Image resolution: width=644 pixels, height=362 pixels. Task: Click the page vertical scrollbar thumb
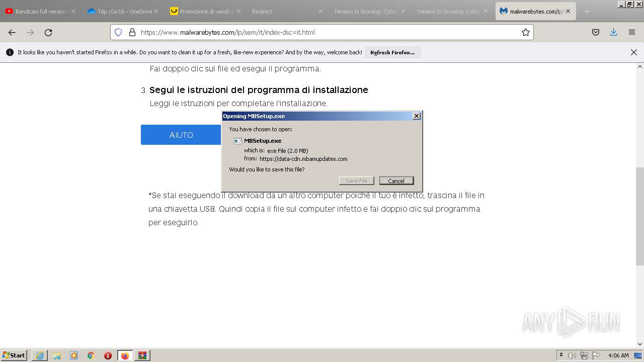pyautogui.click(x=640, y=216)
